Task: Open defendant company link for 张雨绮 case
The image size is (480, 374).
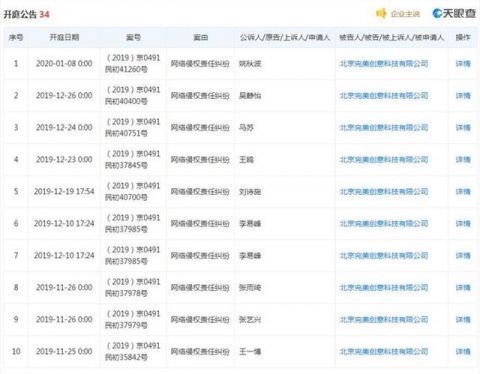Action: point(384,288)
